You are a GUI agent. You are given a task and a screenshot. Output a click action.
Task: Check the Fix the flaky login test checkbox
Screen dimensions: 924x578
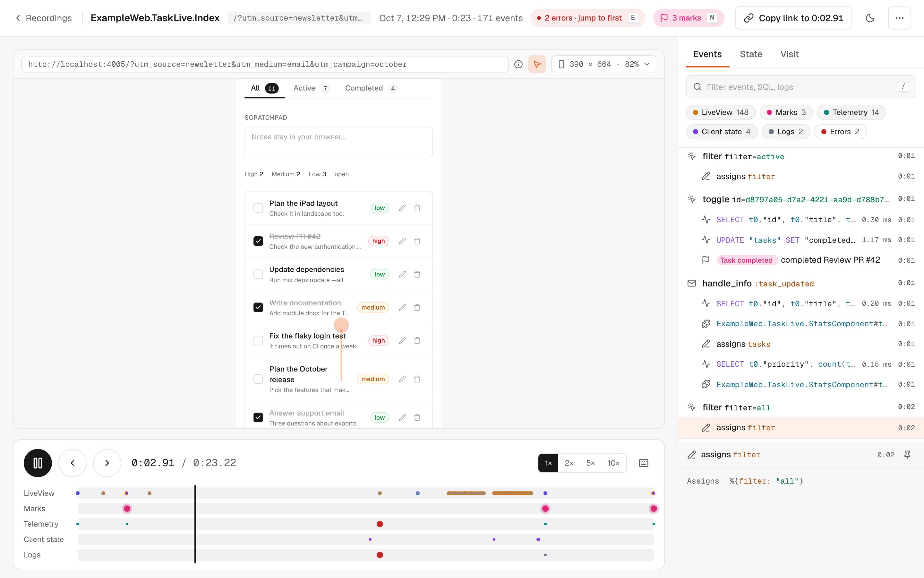click(259, 341)
